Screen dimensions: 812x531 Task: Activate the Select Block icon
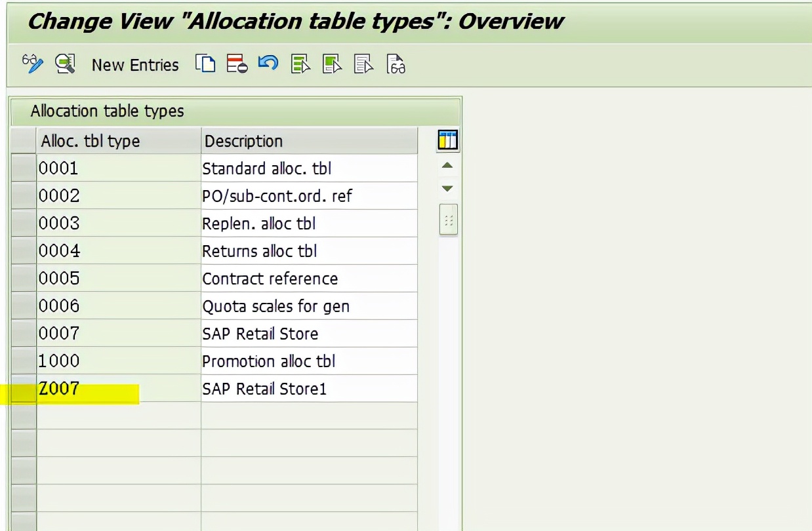pyautogui.click(x=332, y=64)
